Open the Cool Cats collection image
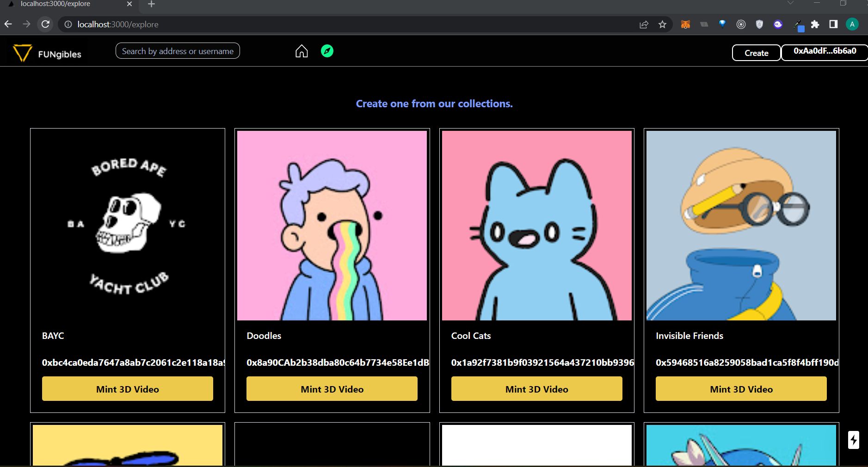The width and height of the screenshot is (868, 467). 537,226
